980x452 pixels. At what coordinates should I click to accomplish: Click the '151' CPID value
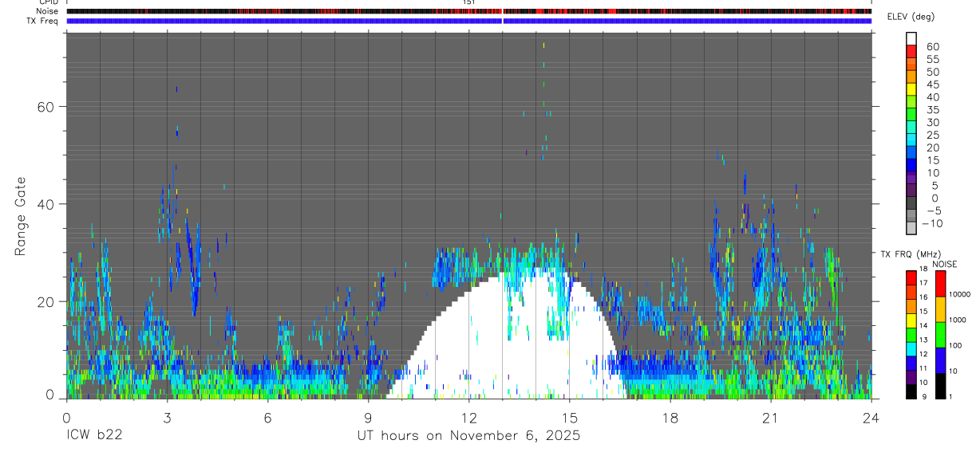469,2
